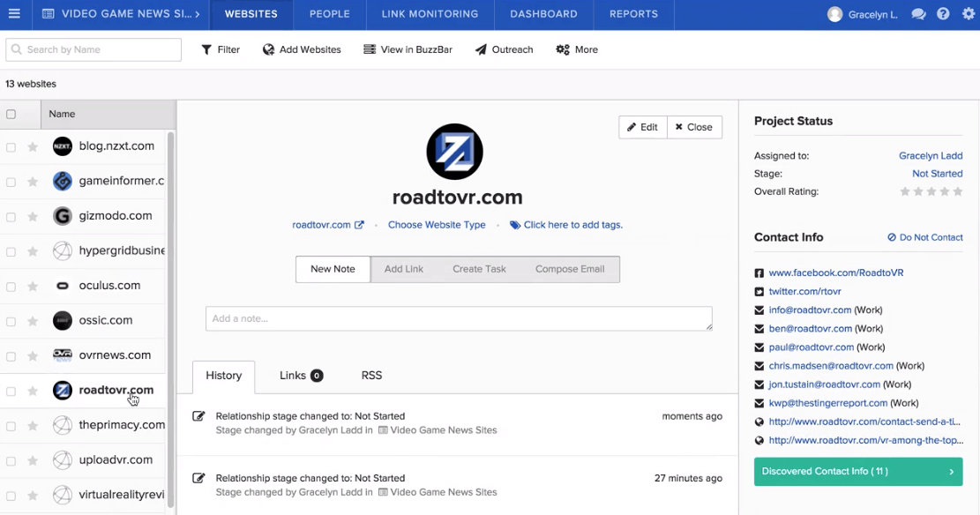Viewport: 980px width, 515px height.
Task: Check the box for blog.nzxt.com
Action: click(11, 147)
